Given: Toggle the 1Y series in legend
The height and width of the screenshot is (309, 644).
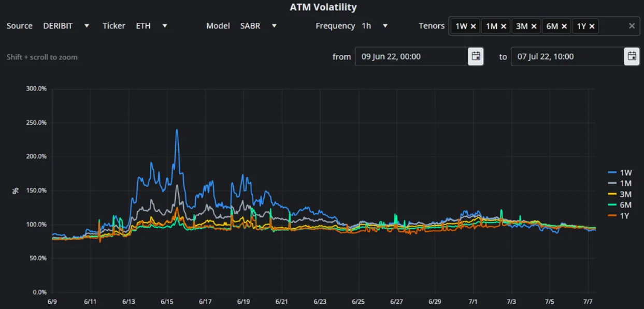Looking at the screenshot, I should point(619,215).
